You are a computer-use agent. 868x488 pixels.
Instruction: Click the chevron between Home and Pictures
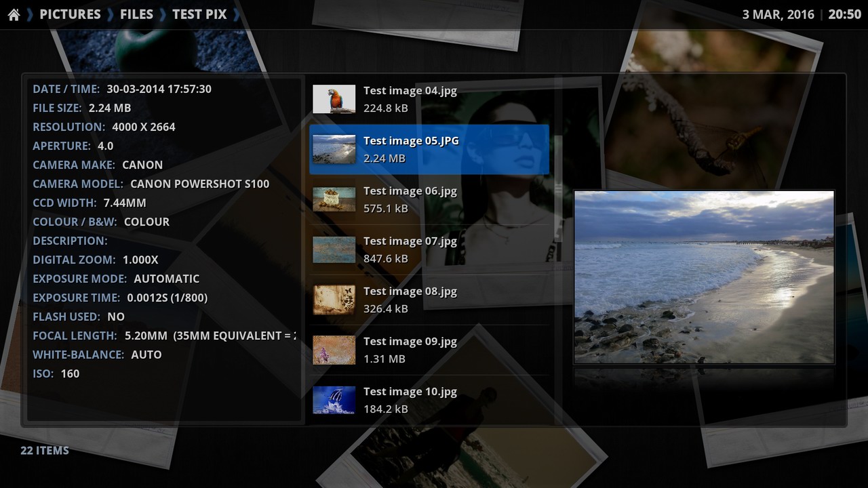tap(30, 14)
